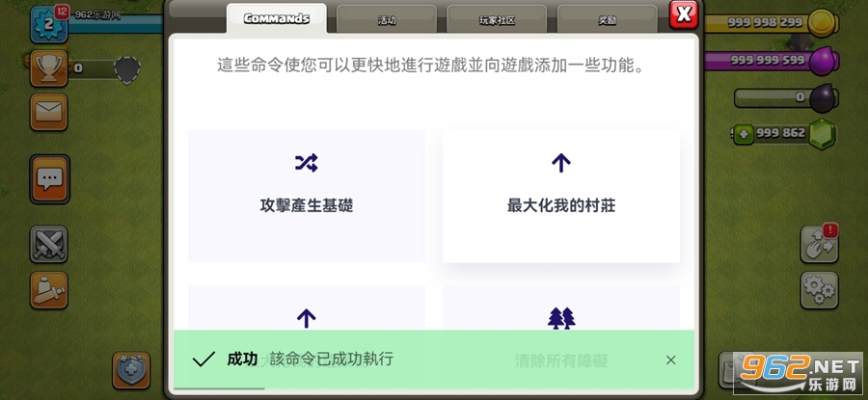
Task: Open the builder hammer icon
Action: point(49,290)
